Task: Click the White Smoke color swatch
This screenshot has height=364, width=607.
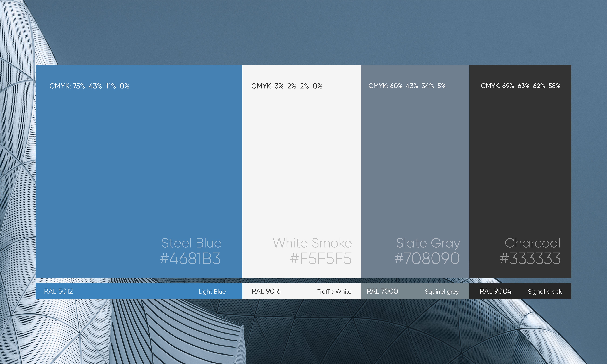Action: [x=301, y=159]
